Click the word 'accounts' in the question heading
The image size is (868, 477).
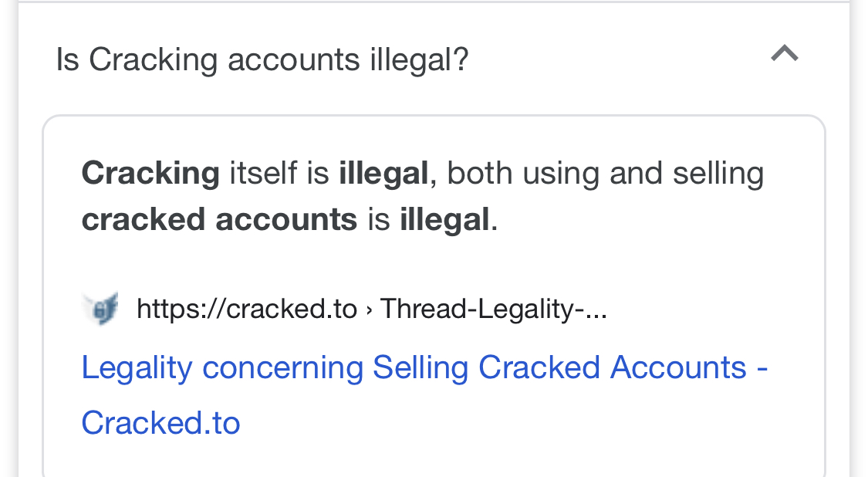pyautogui.click(x=293, y=60)
